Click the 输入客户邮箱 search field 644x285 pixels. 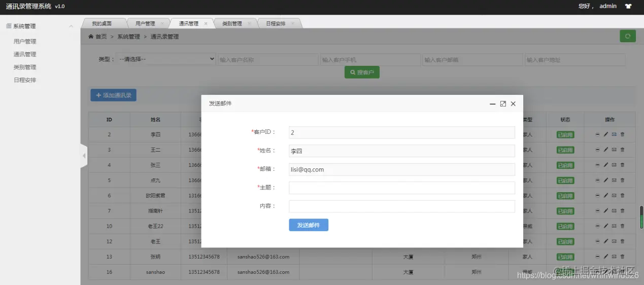pos(473,60)
